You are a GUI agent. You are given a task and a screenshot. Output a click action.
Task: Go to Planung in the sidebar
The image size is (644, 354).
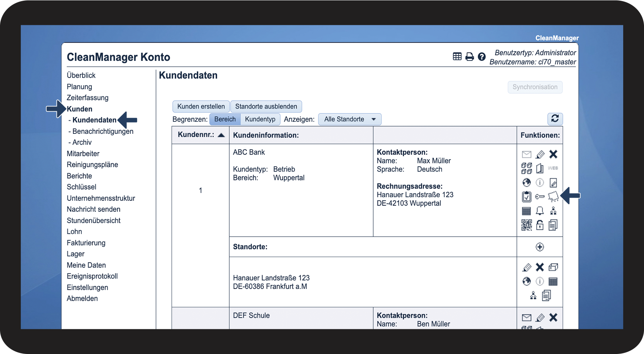79,87
